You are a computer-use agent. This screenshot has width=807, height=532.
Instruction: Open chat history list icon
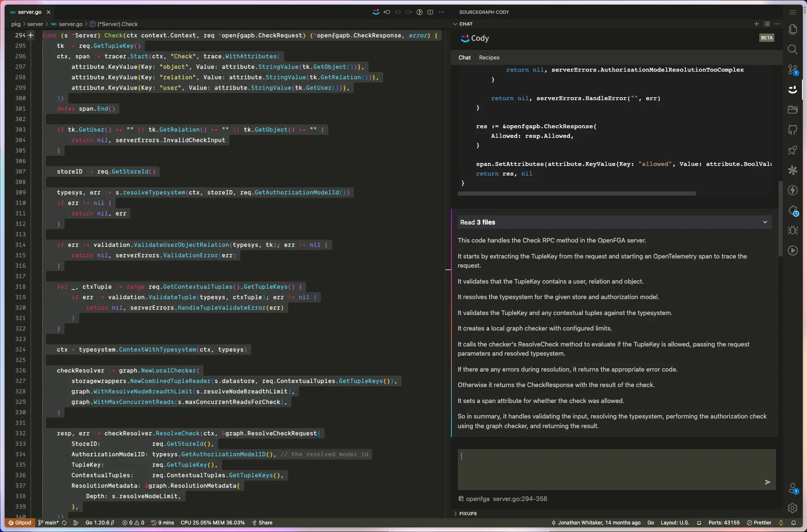coord(767,24)
